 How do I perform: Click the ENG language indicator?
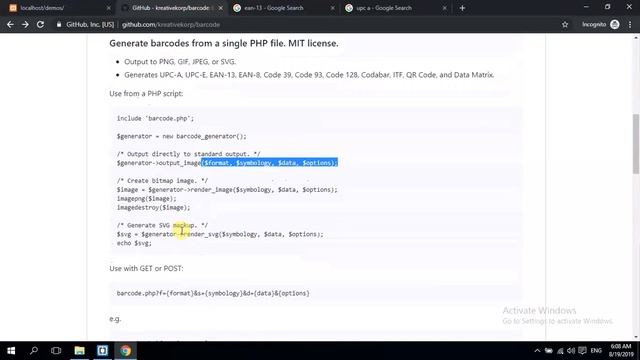tap(596, 351)
